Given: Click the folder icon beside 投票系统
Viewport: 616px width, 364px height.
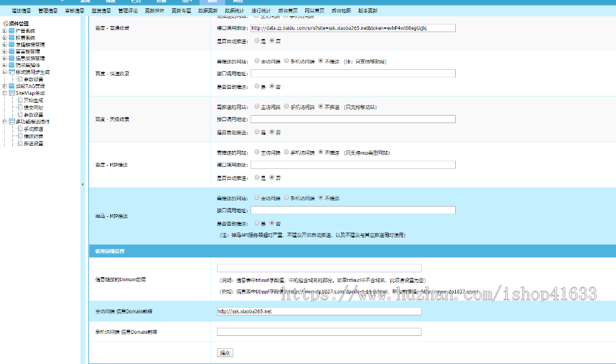Looking at the screenshot, I should 12,38.
